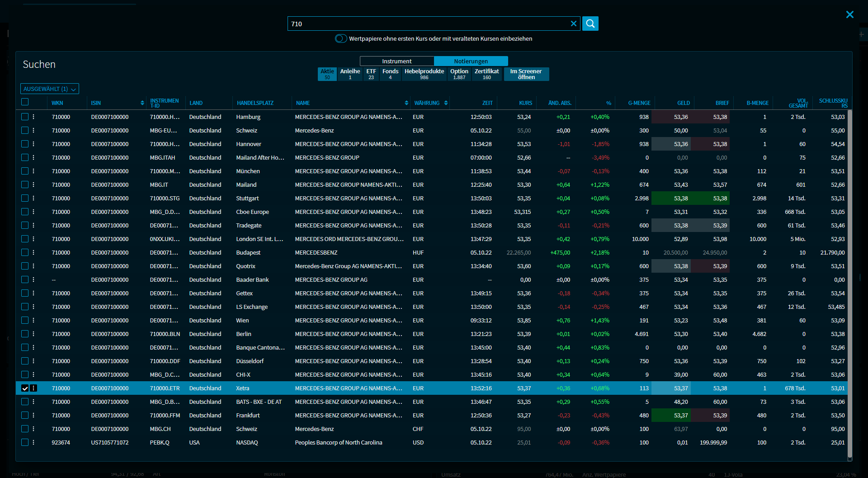Sort by NAME column sort arrows
The height and width of the screenshot is (478, 868).
(x=406, y=103)
